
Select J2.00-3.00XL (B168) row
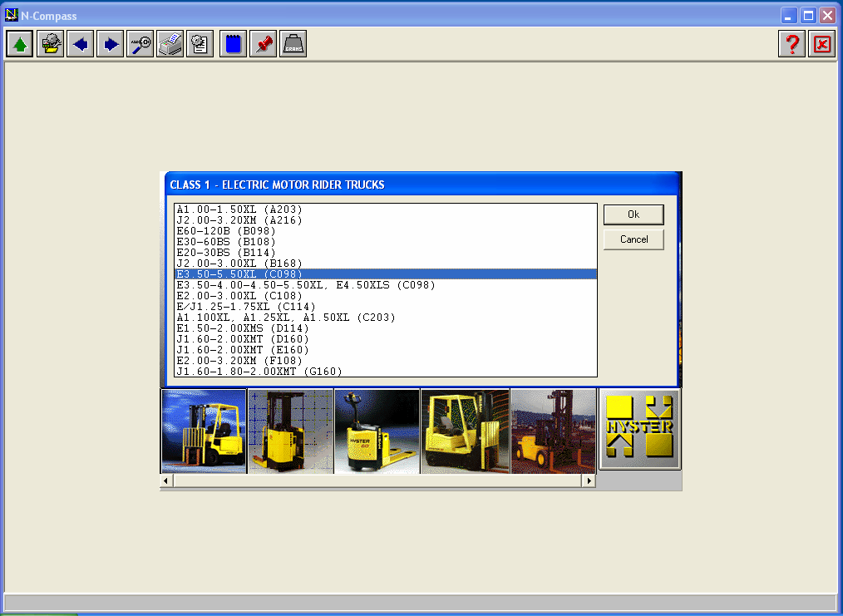click(386, 264)
